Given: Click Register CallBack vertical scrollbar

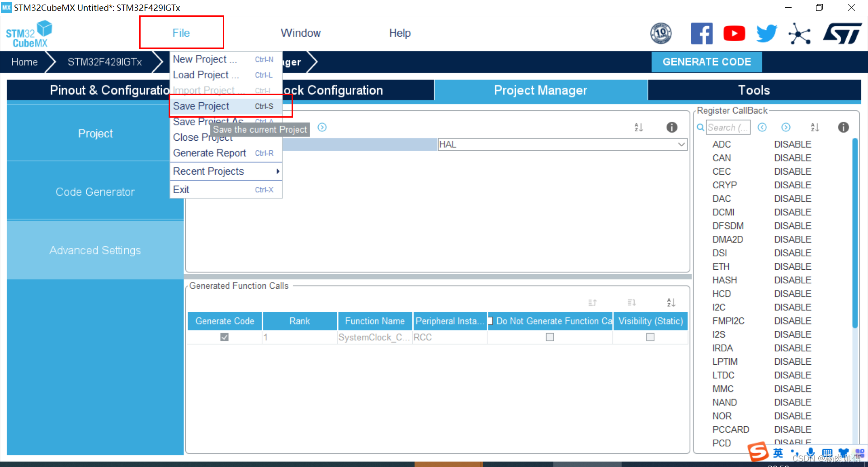Looking at the screenshot, I should (x=855, y=233).
